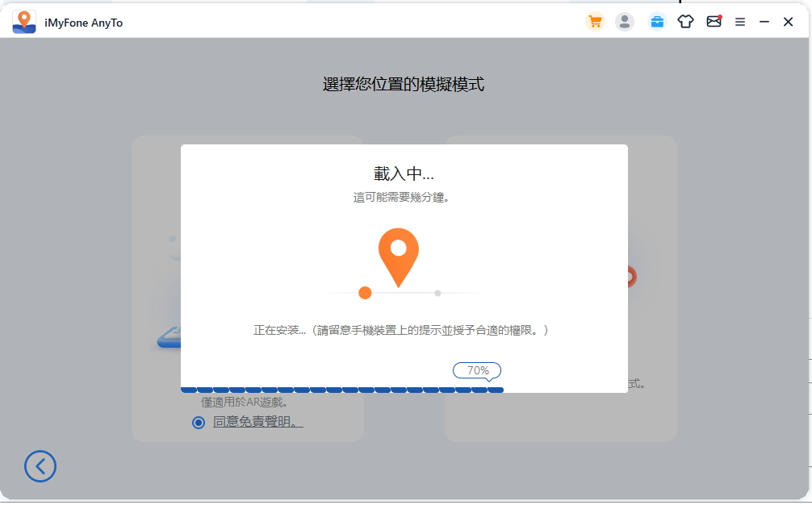Minimize the iMyFone AnyTo window
Screen dimensions: 812x505
[764, 22]
